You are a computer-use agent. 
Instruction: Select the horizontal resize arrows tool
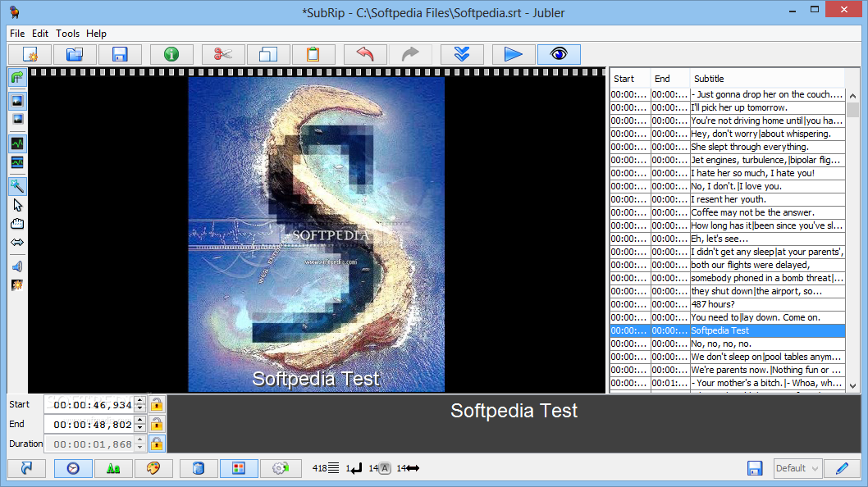point(17,243)
